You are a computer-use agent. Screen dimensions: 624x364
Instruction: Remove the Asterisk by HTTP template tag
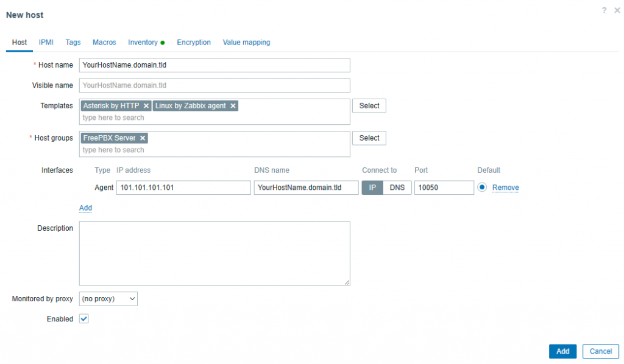[x=146, y=106]
